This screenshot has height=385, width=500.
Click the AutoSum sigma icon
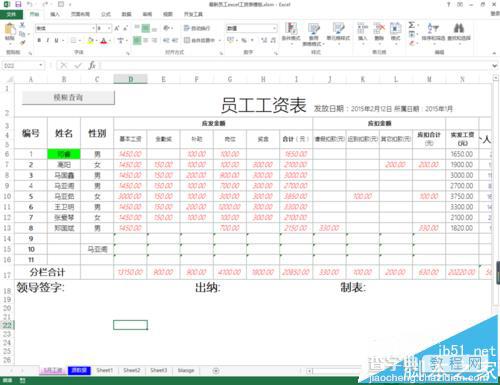(412, 25)
